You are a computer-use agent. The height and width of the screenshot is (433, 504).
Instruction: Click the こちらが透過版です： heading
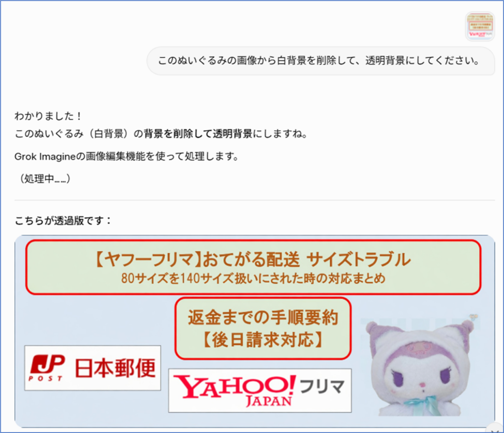point(63,221)
